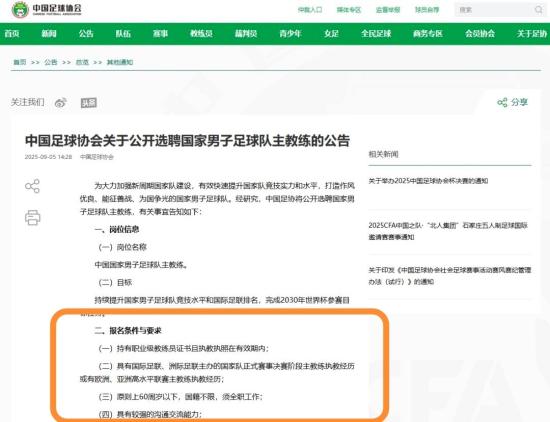
Task: Open the 赛事 navigation tab
Action: [160, 34]
